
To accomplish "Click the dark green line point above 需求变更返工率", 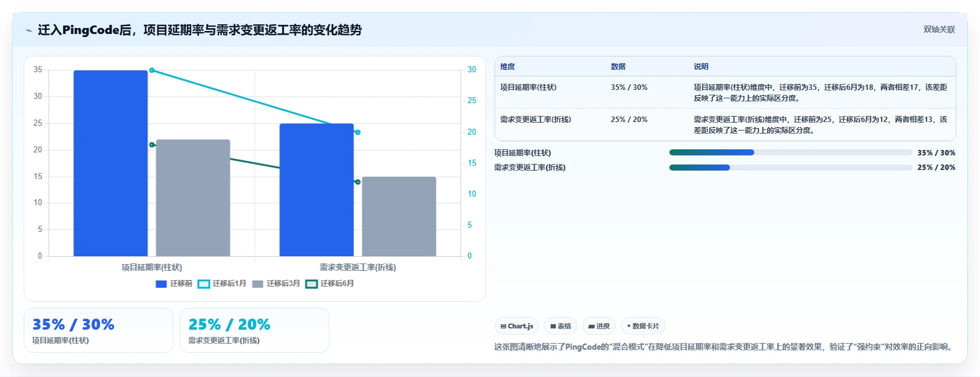I will tap(357, 182).
